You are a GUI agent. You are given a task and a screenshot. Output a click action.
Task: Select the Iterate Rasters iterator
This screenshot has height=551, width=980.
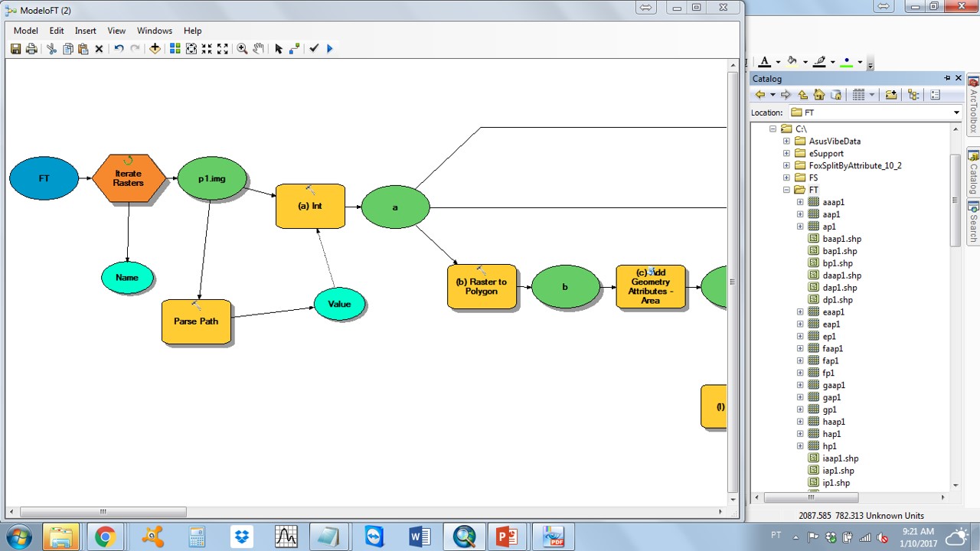pos(129,178)
